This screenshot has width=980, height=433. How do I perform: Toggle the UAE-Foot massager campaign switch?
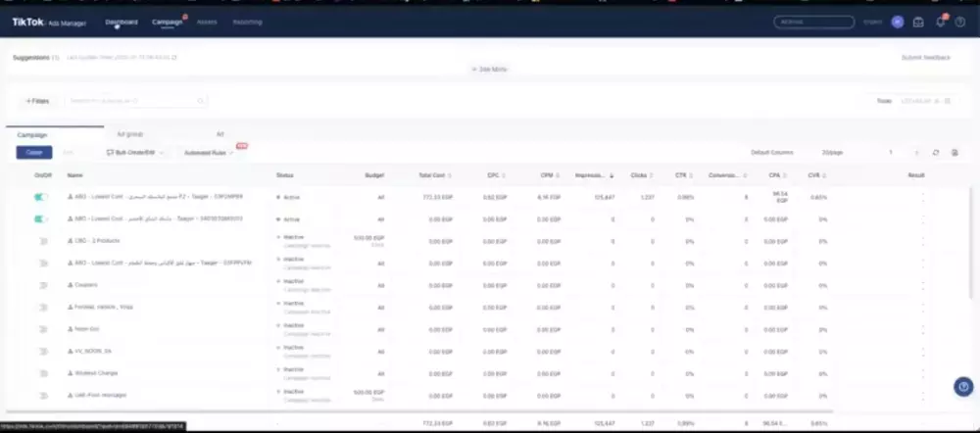click(42, 396)
